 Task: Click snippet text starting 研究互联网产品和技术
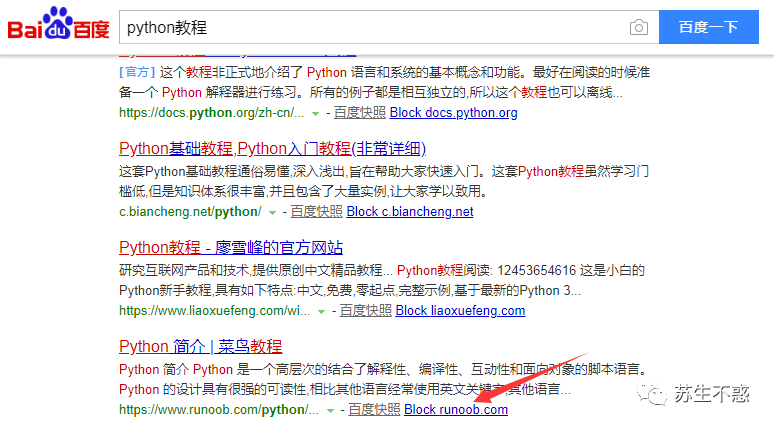click(382, 280)
